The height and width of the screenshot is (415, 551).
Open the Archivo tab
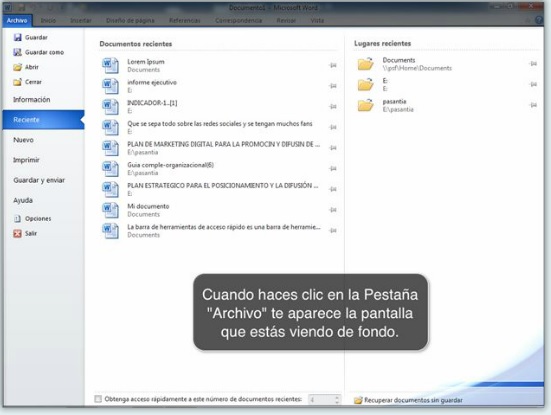pos(17,21)
